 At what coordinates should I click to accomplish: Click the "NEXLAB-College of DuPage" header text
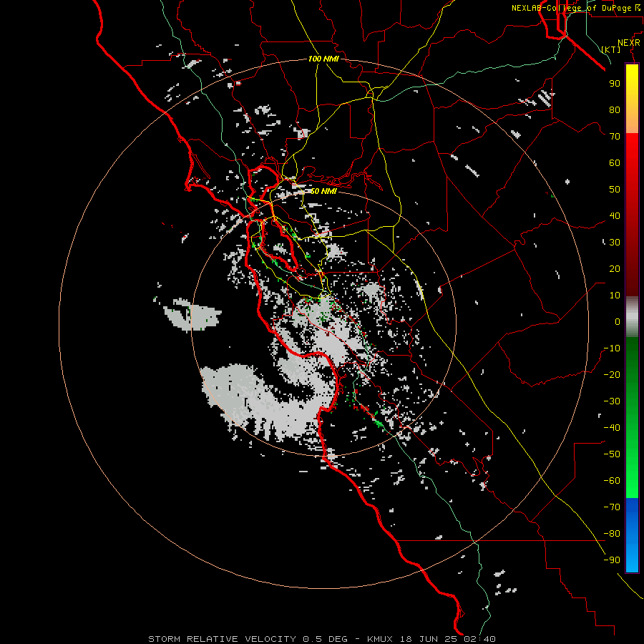coord(572,8)
